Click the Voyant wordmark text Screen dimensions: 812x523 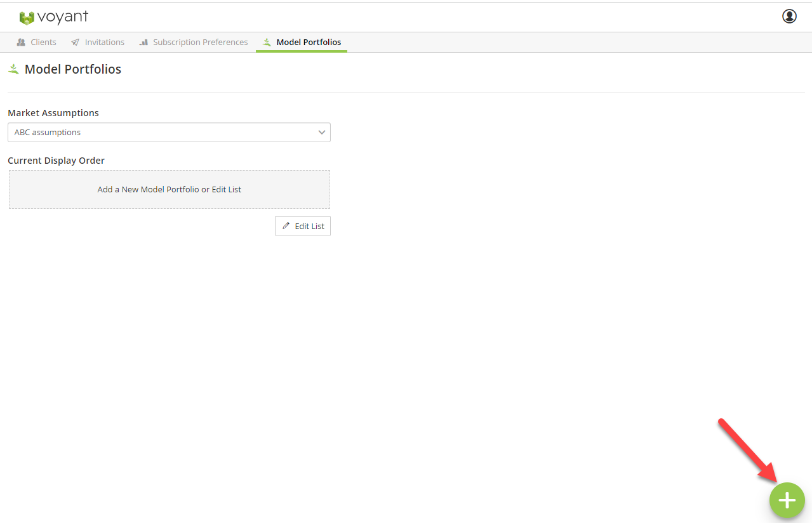[62, 17]
